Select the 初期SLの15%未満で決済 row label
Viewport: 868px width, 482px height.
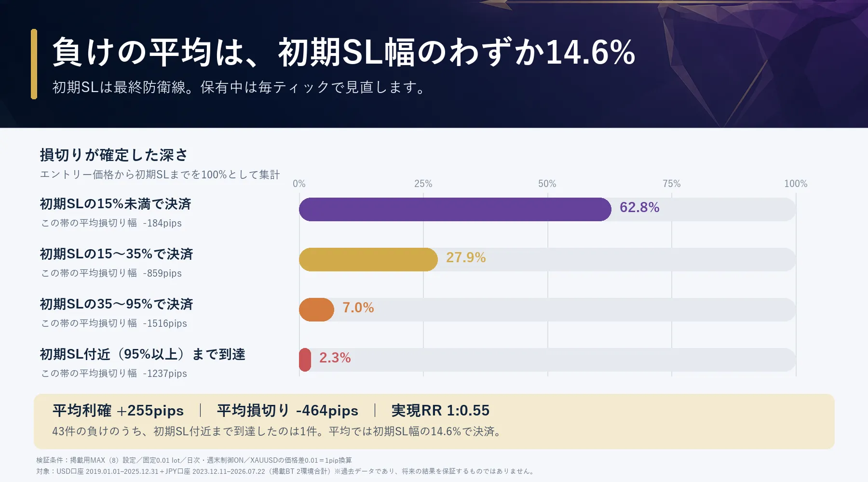116,204
